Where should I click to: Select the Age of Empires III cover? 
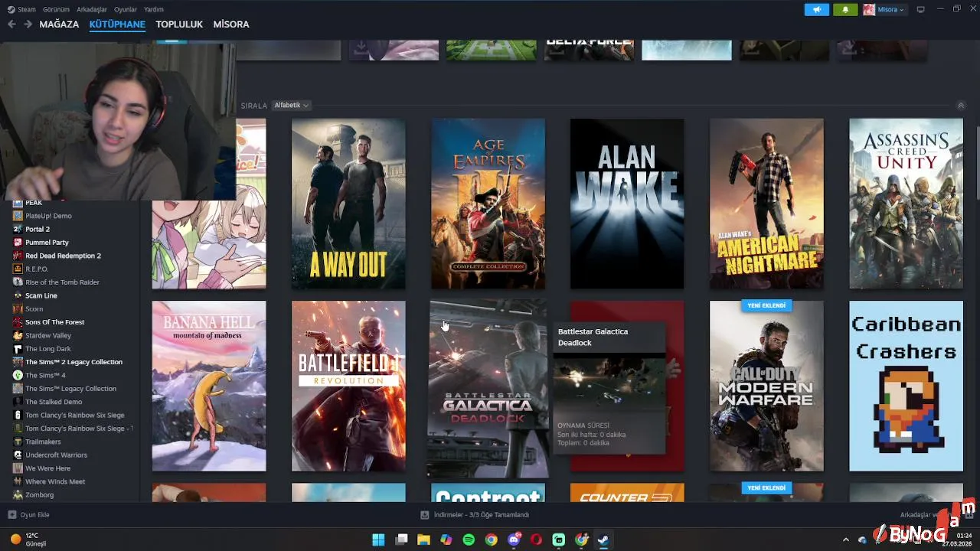(x=488, y=204)
